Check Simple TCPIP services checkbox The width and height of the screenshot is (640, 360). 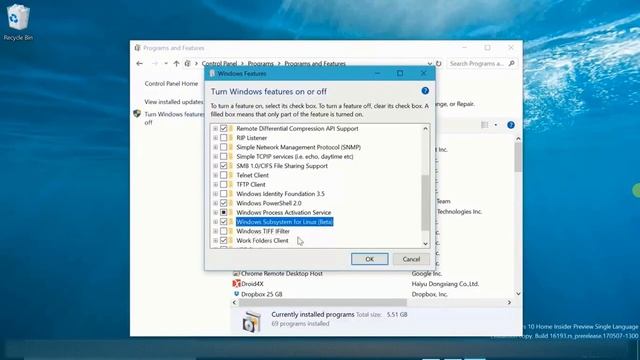(223, 156)
